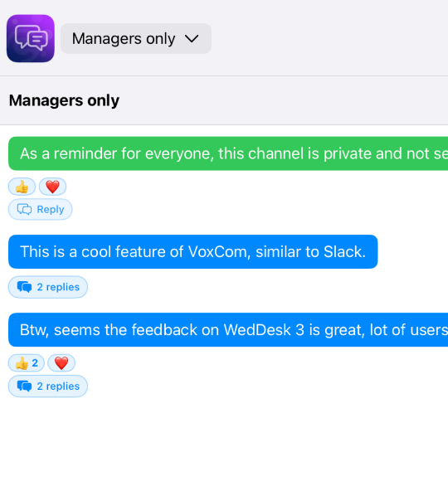The width and height of the screenshot is (448, 481).
Task: Expand 2 replies under WedDesk 3 message
Action: (48, 386)
